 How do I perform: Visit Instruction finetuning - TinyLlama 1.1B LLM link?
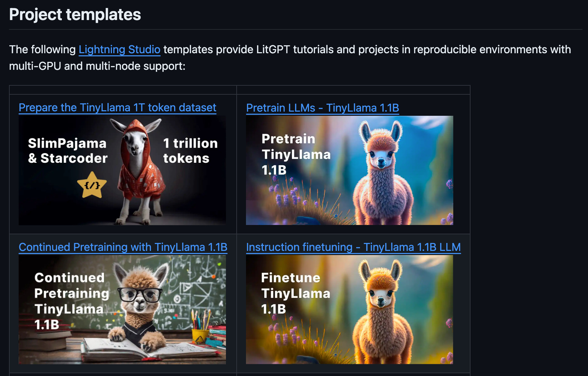point(353,247)
